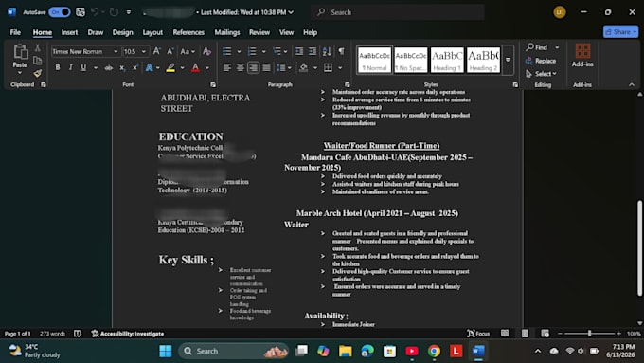Image resolution: width=644 pixels, height=363 pixels.
Task: Toggle the AutoSave switch
Action: tap(59, 12)
